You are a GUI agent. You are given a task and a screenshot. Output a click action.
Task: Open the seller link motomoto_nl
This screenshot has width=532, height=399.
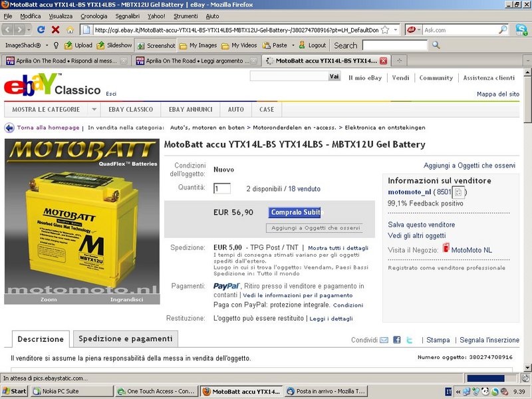[x=410, y=192]
